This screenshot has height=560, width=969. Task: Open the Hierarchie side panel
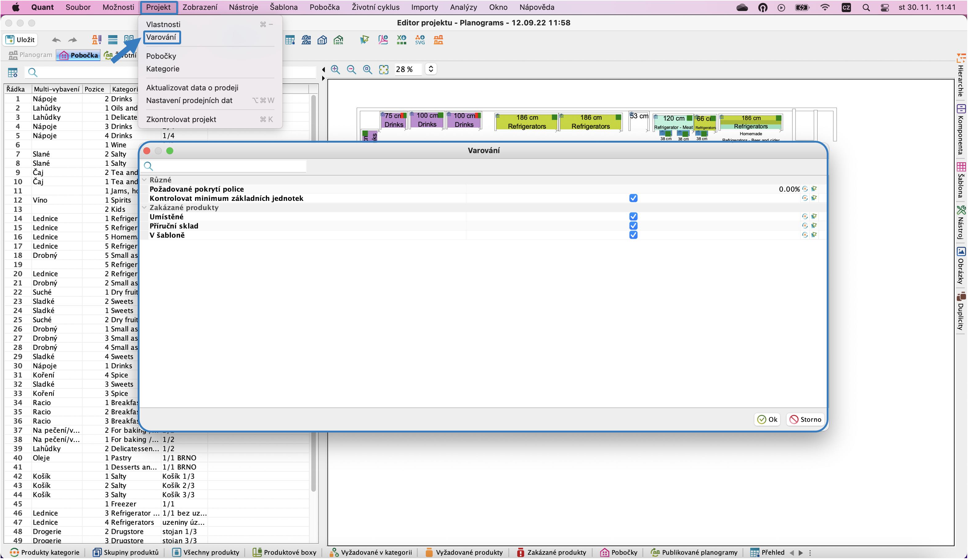[961, 75]
